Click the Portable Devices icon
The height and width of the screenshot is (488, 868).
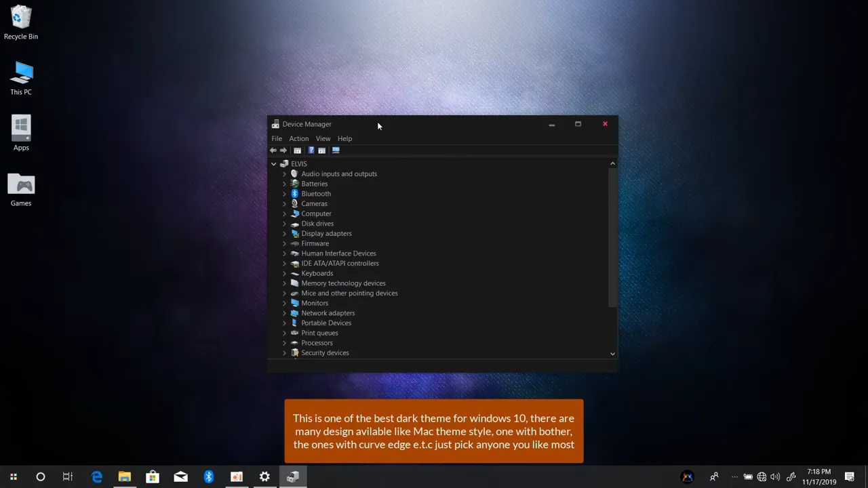(294, 323)
